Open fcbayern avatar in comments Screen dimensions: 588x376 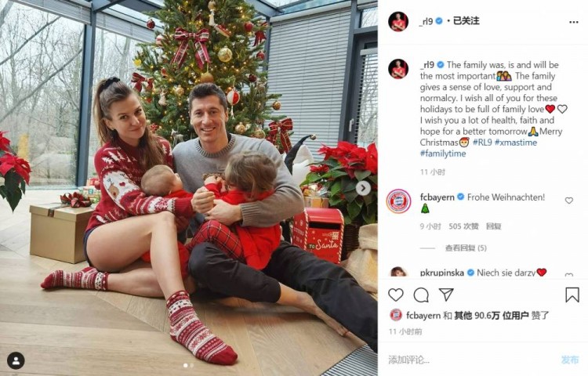tap(398, 201)
